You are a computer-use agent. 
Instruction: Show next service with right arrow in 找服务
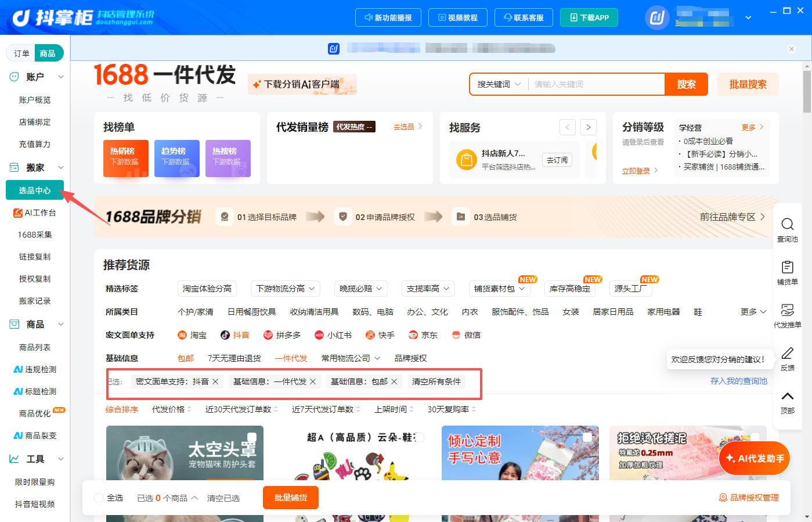[x=589, y=127]
